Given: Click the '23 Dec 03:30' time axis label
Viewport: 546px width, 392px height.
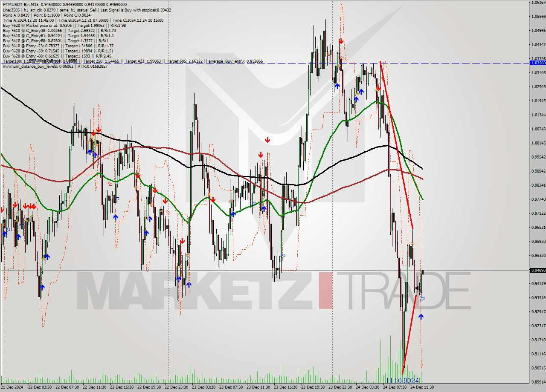Looking at the screenshot, I should click(204, 387).
